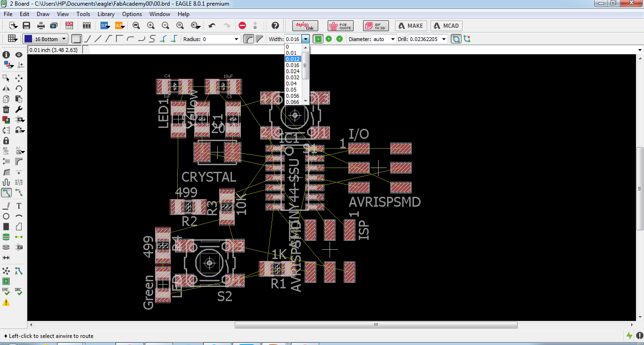Open the help question mark
This screenshot has height=345, width=644.
coord(275,25)
